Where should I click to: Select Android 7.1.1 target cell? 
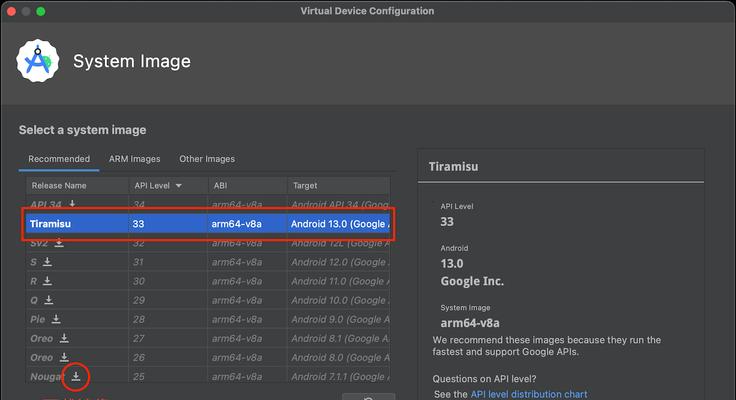(340, 377)
